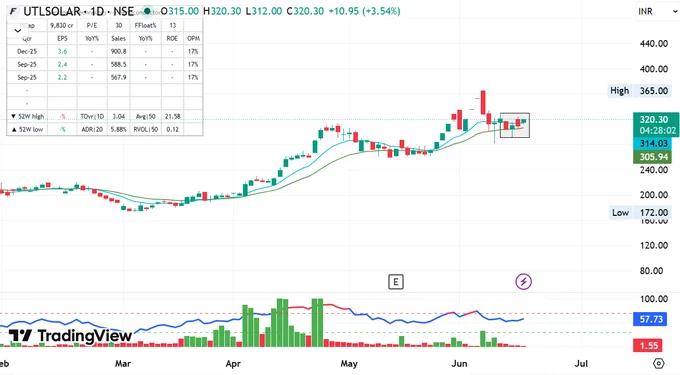This screenshot has height=375, width=680.
Task: Select the Avg|50 label cell
Action: tap(145, 117)
